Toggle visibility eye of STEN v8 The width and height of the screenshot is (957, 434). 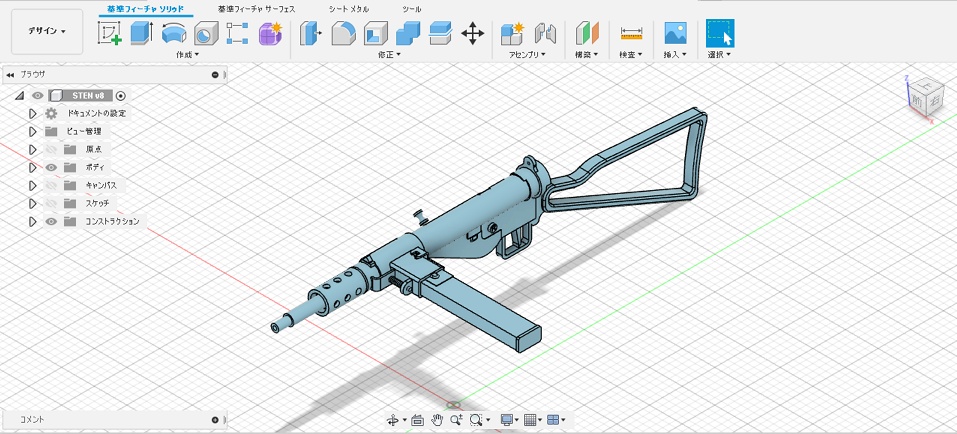click(x=38, y=95)
